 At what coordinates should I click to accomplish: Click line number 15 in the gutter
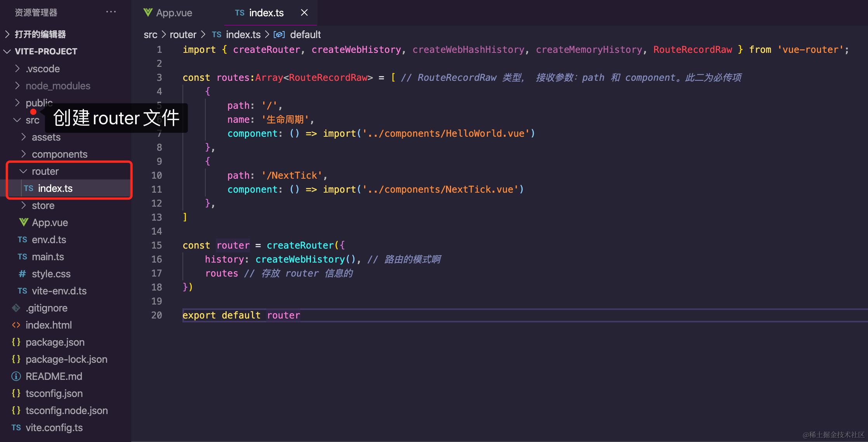pyautogui.click(x=156, y=245)
